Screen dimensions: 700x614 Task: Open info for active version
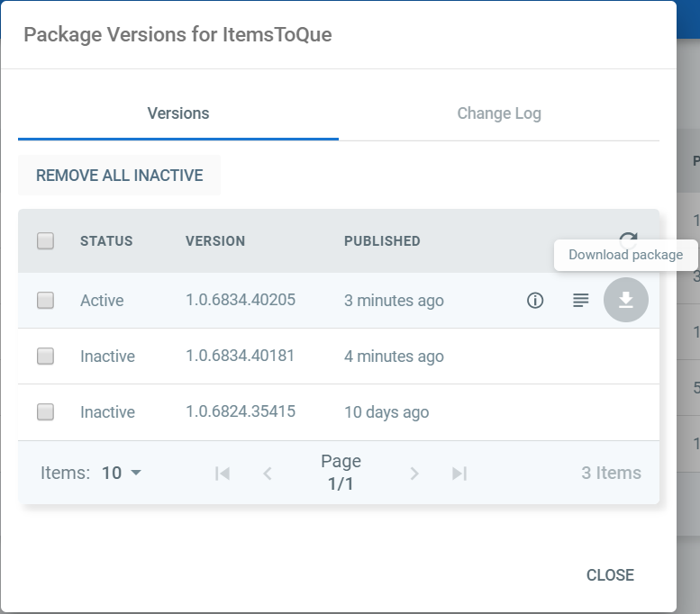(535, 301)
